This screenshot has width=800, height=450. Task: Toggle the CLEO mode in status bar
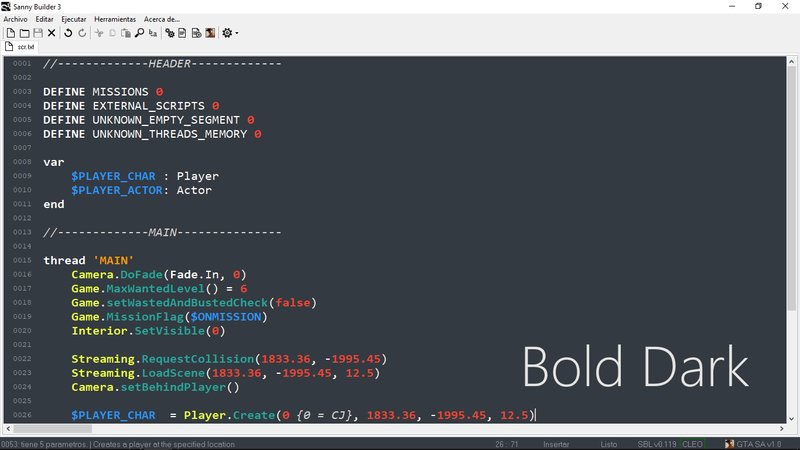tap(694, 443)
